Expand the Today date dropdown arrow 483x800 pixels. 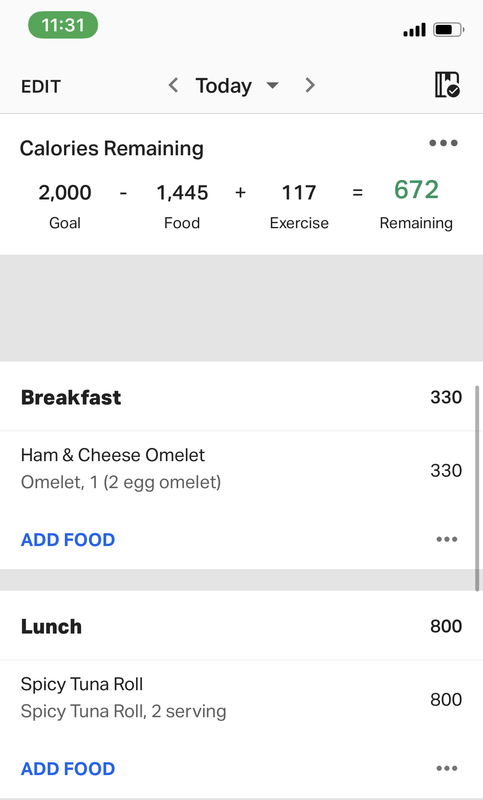273,85
